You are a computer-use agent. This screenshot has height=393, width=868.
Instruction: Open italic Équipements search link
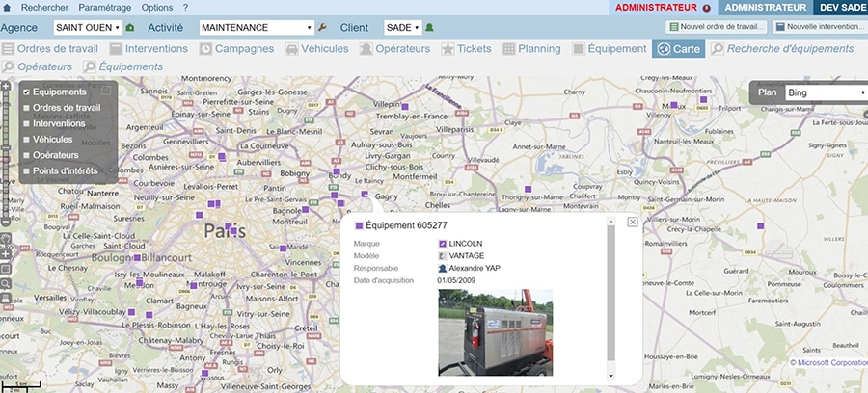point(123,66)
